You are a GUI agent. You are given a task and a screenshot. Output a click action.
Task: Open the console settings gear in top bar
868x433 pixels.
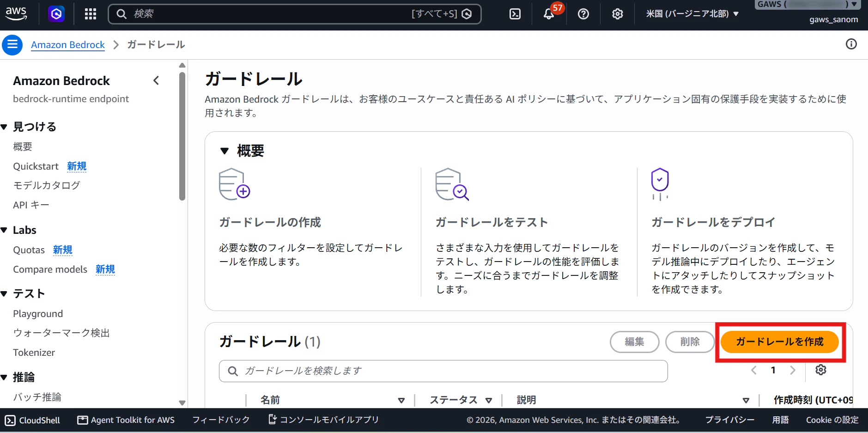pyautogui.click(x=618, y=14)
